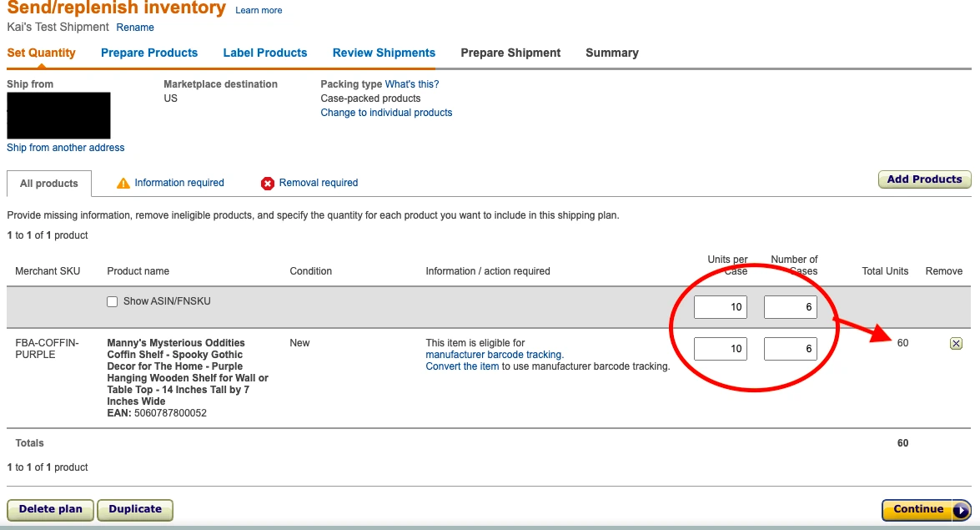Tick the Show ASIN/FNSKU checkbox
This screenshot has height=530, width=980.
tap(112, 301)
